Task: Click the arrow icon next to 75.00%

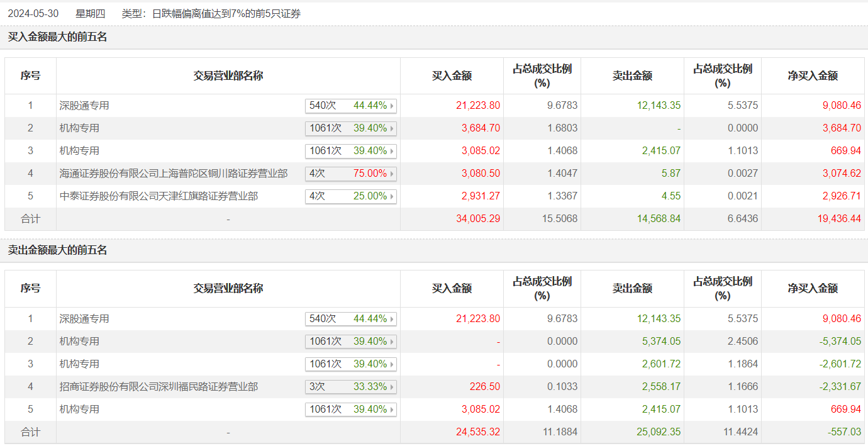Action: [x=392, y=174]
